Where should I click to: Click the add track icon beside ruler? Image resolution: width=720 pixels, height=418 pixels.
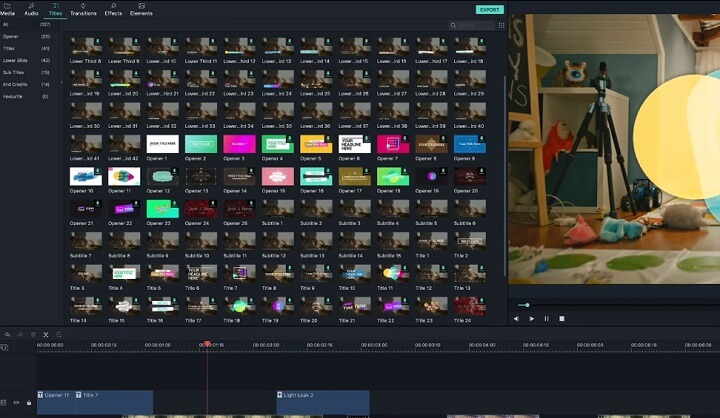(4, 347)
